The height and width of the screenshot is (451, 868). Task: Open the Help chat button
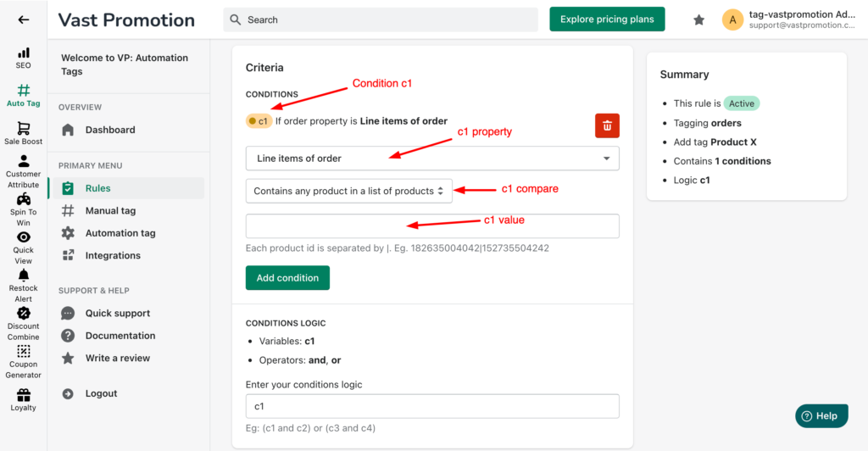(x=821, y=416)
